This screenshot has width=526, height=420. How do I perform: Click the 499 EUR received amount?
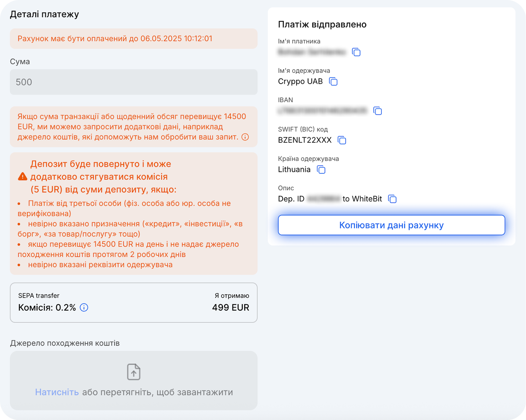(x=230, y=308)
